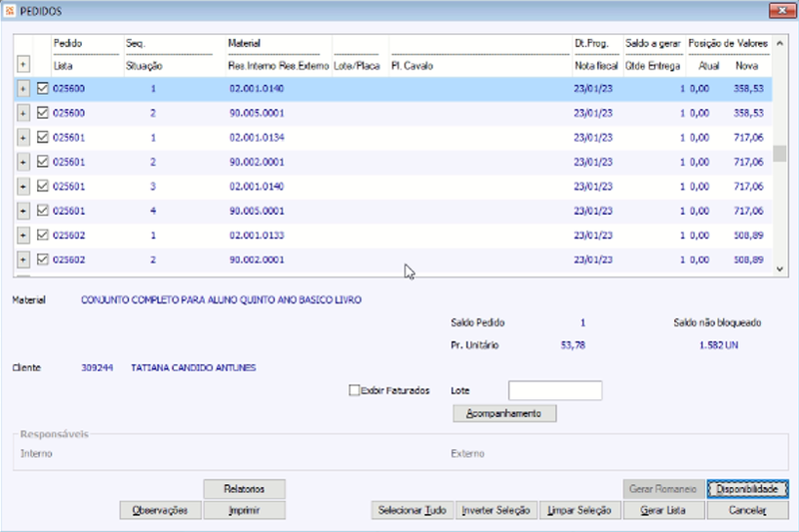Uncheck pedido 025600 sequence 2 checkbox
The width and height of the screenshot is (799, 532).
pyautogui.click(x=42, y=113)
